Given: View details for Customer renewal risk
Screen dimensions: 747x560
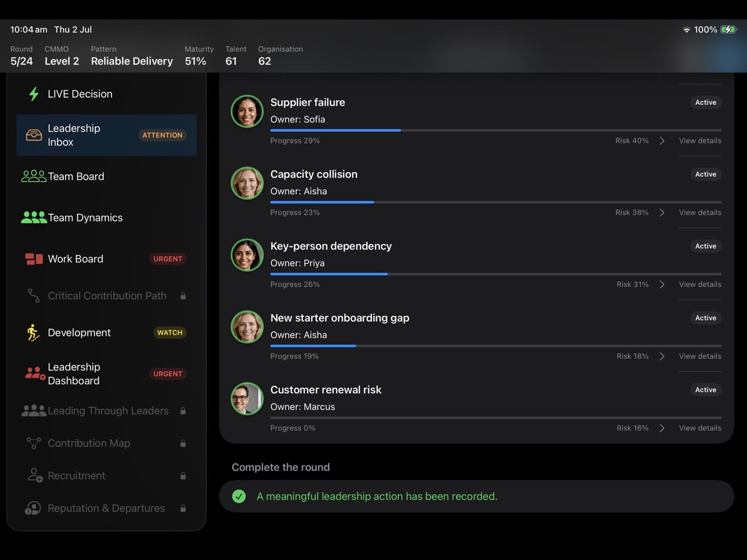Looking at the screenshot, I should click(x=700, y=428).
